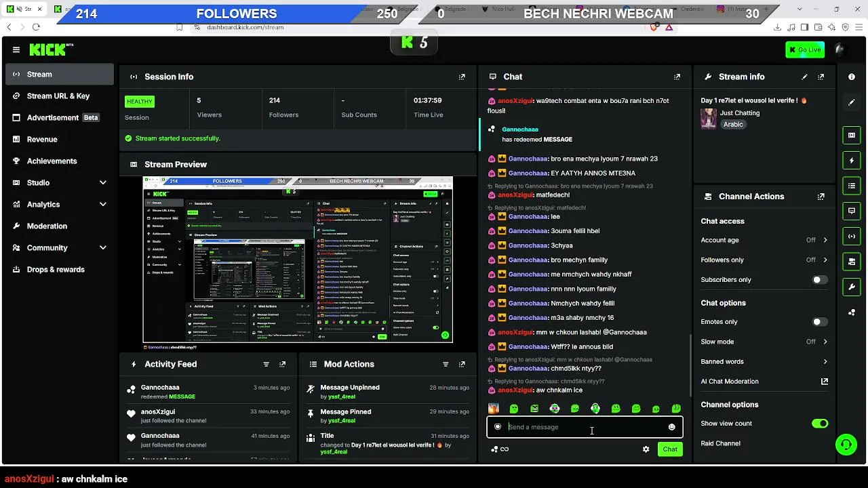Open the emoji picker in chat input

tap(671, 427)
